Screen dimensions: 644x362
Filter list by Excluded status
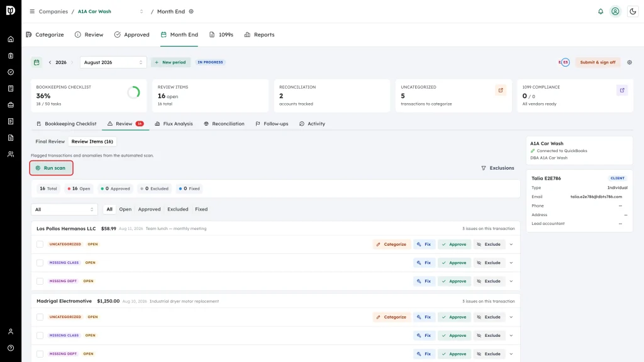click(x=178, y=209)
